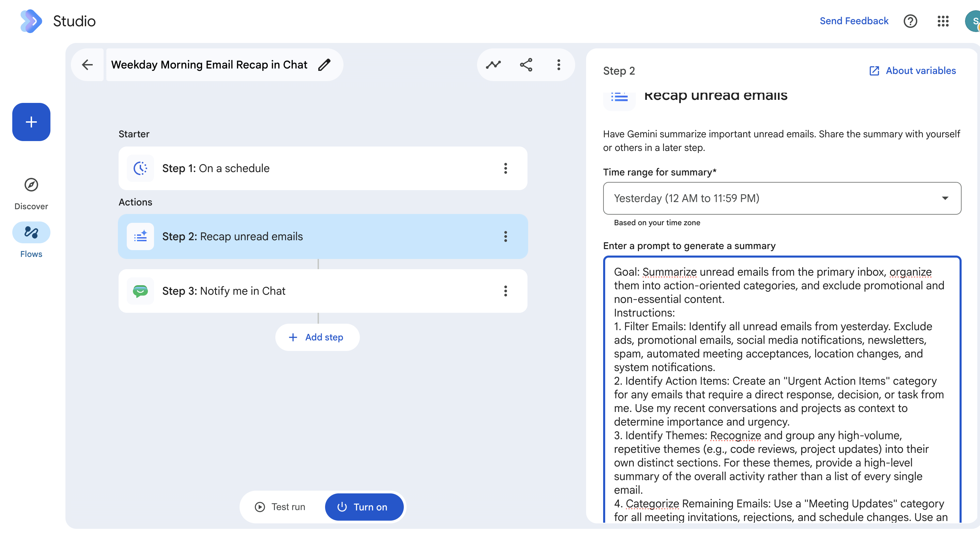980x537 pixels.
Task: Open the help question mark icon
Action: coord(910,21)
